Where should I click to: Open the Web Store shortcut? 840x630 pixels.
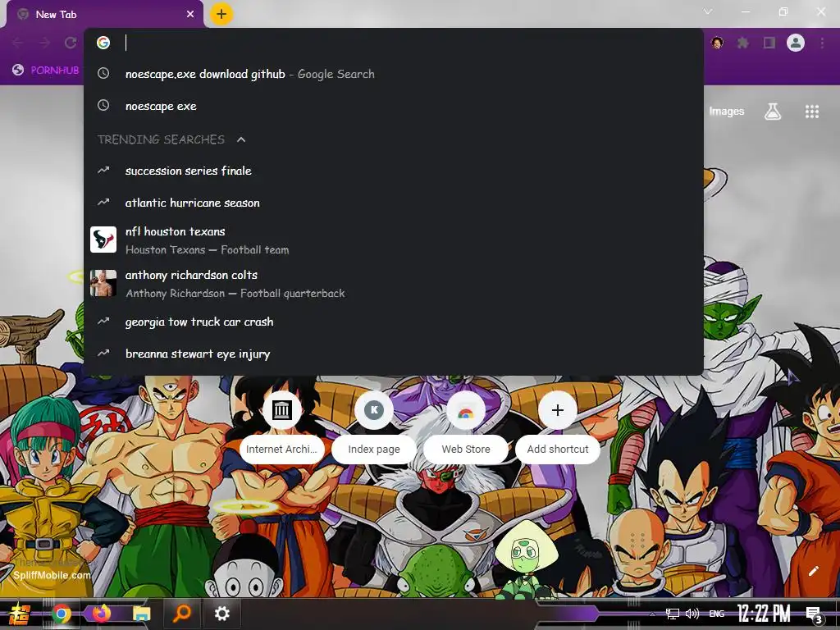pos(466,426)
